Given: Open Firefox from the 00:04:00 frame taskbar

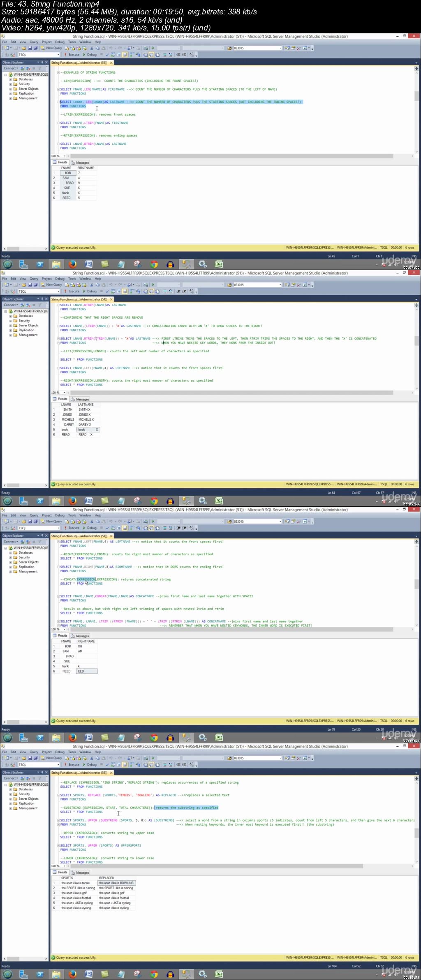Looking at the screenshot, I should (72, 264).
